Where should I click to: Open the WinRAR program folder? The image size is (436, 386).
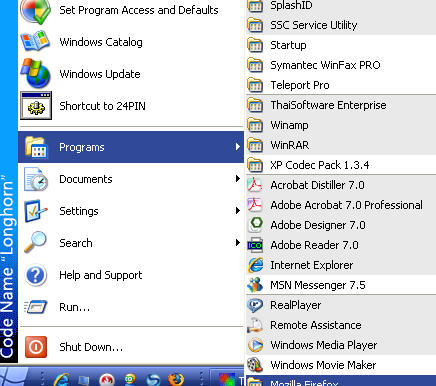[341, 145]
